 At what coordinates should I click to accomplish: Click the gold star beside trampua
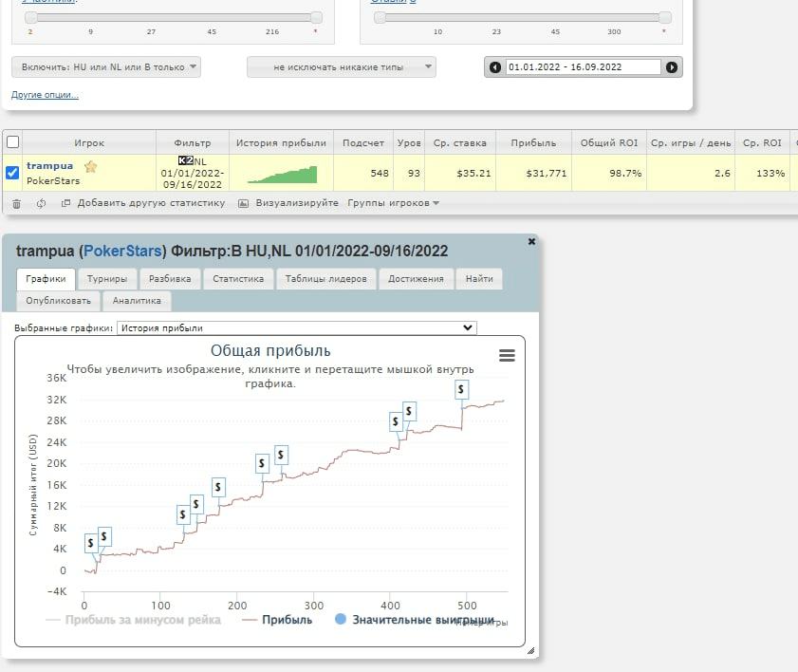click(x=90, y=166)
